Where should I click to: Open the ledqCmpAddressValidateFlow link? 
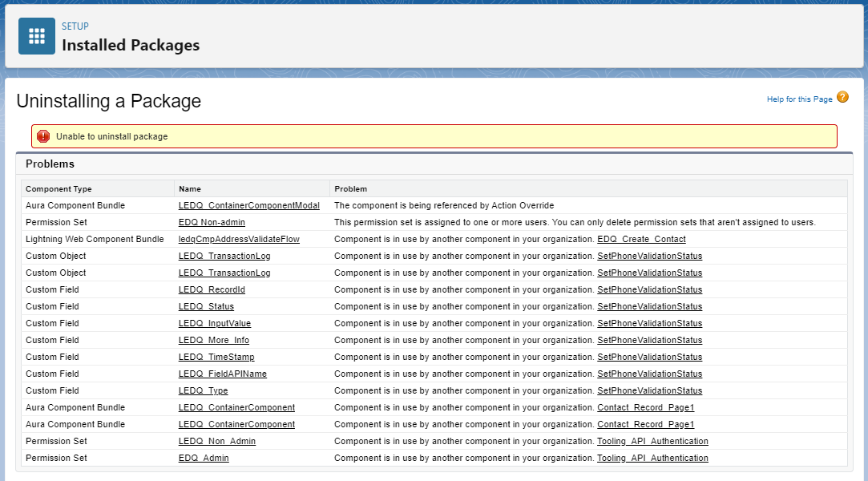tap(239, 239)
